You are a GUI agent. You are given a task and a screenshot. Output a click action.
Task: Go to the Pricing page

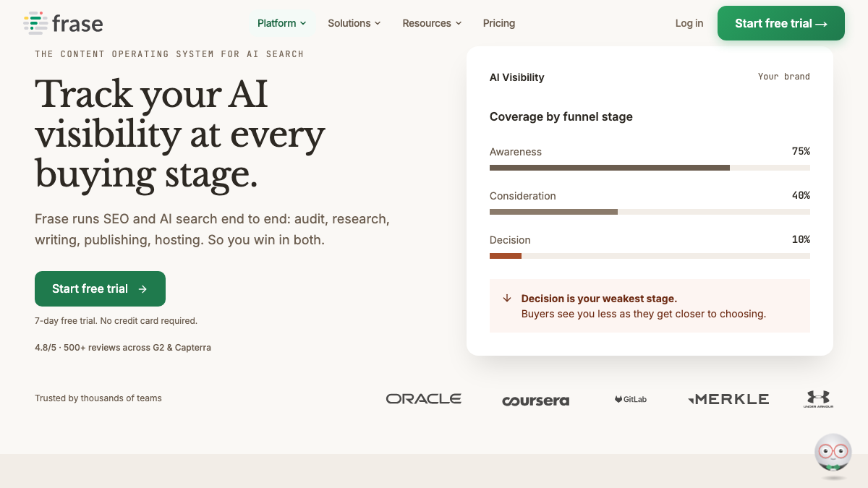coord(499,23)
